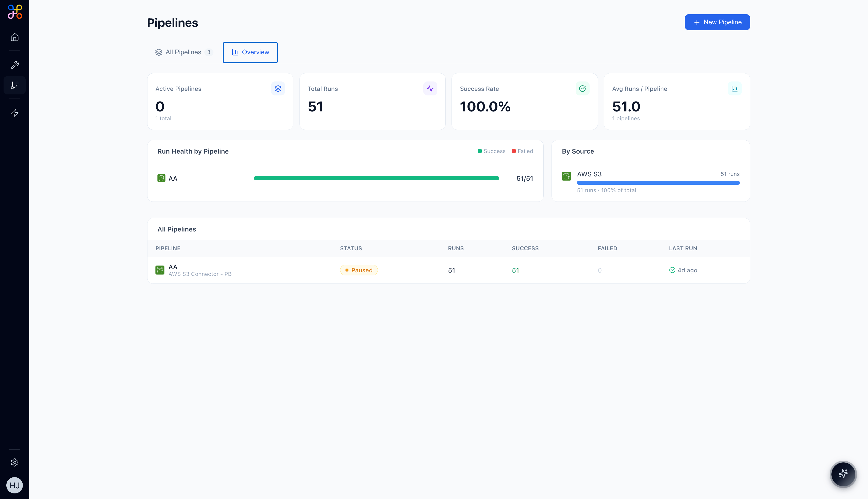Open the lightning bolt icon in the sidebar
This screenshot has width=868, height=499.
point(15,113)
